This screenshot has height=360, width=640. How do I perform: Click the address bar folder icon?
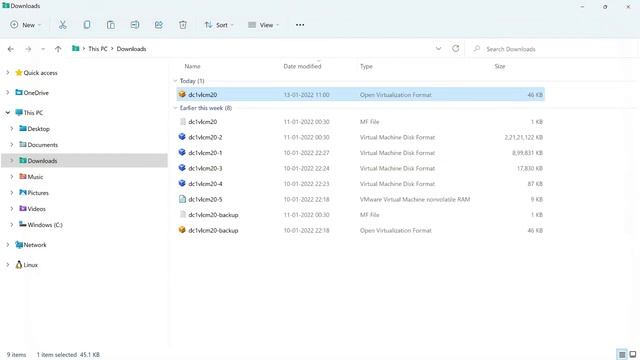pyautogui.click(x=76, y=49)
